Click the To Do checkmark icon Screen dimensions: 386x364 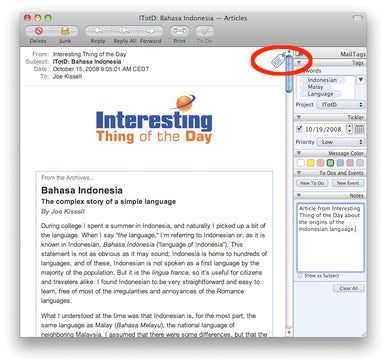click(205, 31)
